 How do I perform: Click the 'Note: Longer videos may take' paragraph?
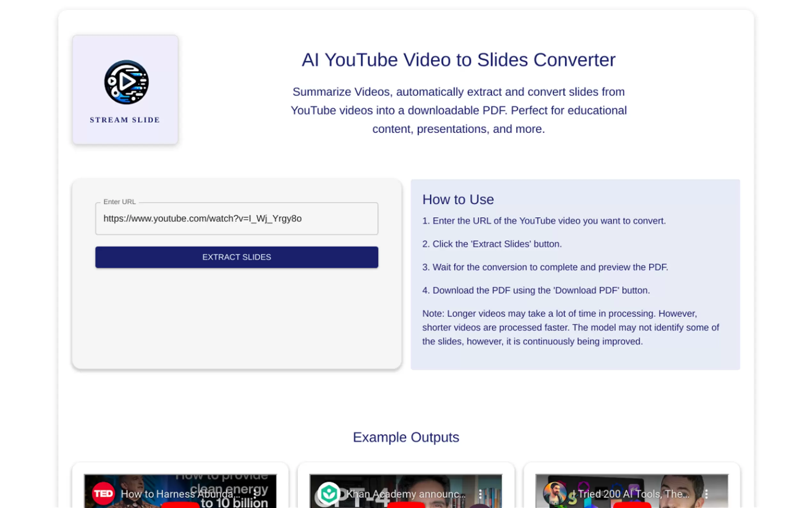pos(571,327)
